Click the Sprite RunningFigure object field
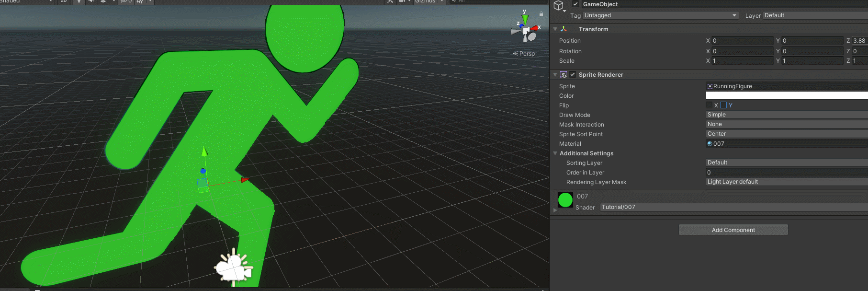Screen dimensions: 868x291 tap(787, 86)
